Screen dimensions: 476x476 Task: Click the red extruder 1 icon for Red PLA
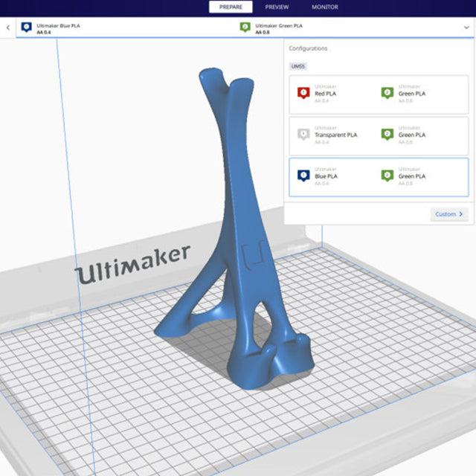click(x=303, y=93)
